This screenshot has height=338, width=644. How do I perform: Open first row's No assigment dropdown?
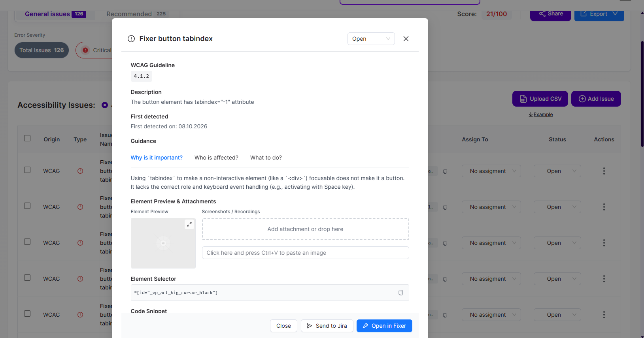(x=491, y=171)
